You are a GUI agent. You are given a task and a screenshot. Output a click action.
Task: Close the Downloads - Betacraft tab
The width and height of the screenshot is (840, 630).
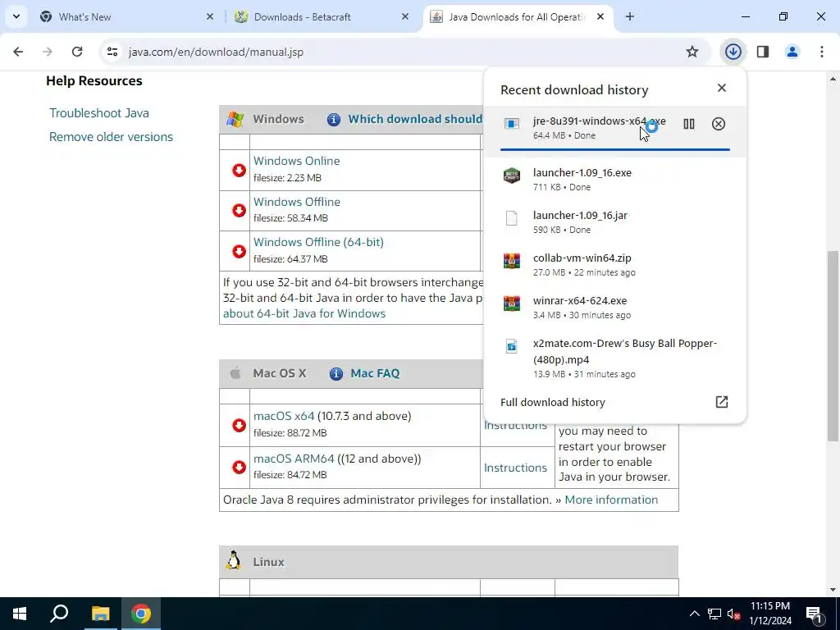pos(405,16)
